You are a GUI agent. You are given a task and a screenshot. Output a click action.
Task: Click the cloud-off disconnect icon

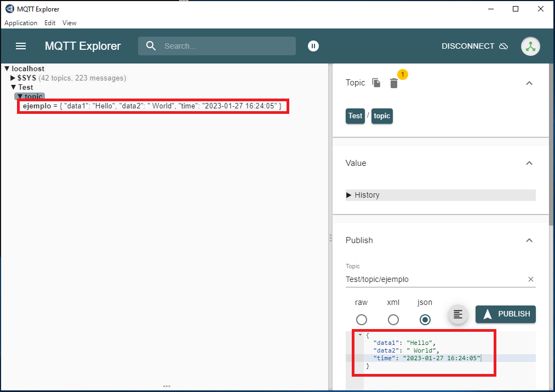[503, 47]
